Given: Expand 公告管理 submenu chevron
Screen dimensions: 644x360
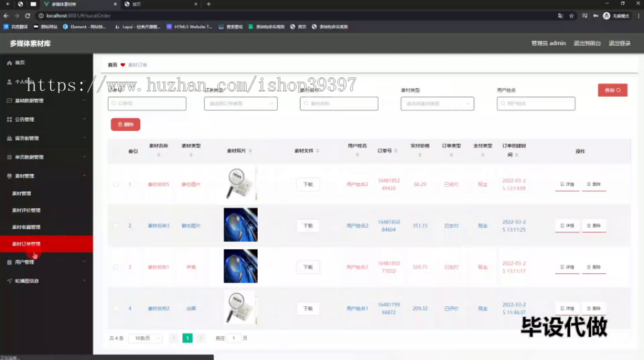Looking at the screenshot, I should click(x=84, y=120).
